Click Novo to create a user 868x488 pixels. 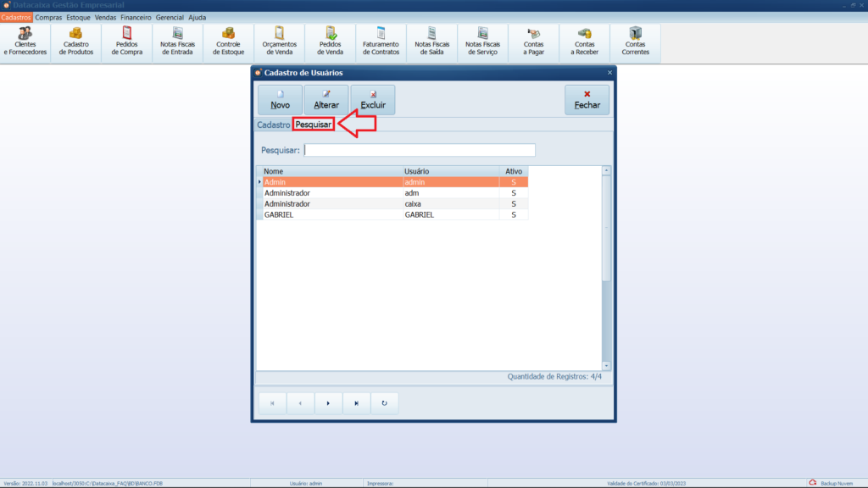[280, 100]
